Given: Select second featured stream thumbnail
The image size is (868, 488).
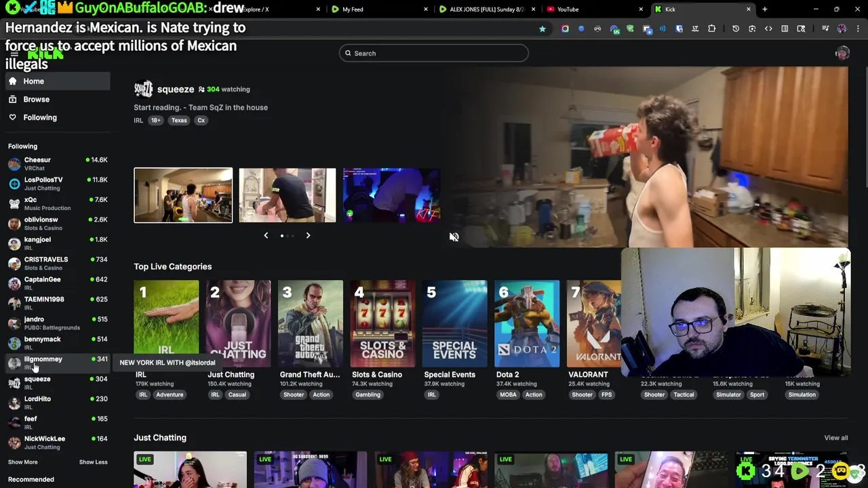Looking at the screenshot, I should pyautogui.click(x=288, y=195).
